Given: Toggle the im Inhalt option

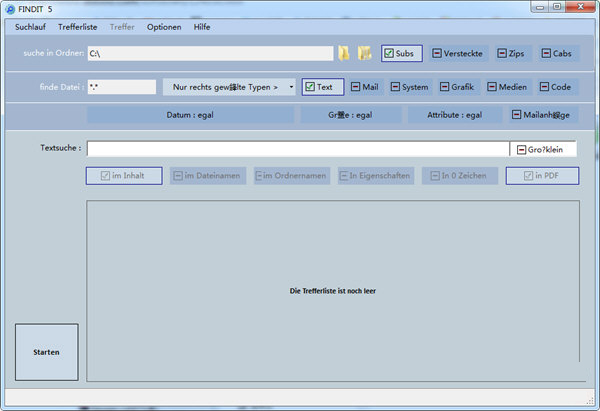Looking at the screenshot, I should [x=124, y=176].
